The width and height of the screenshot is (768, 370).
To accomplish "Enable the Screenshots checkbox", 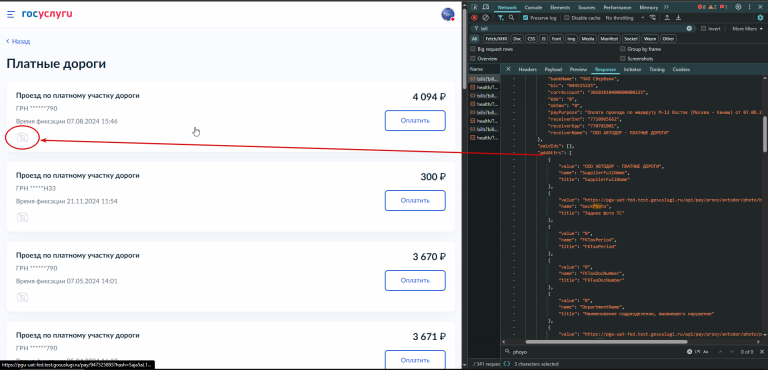I will coord(623,59).
